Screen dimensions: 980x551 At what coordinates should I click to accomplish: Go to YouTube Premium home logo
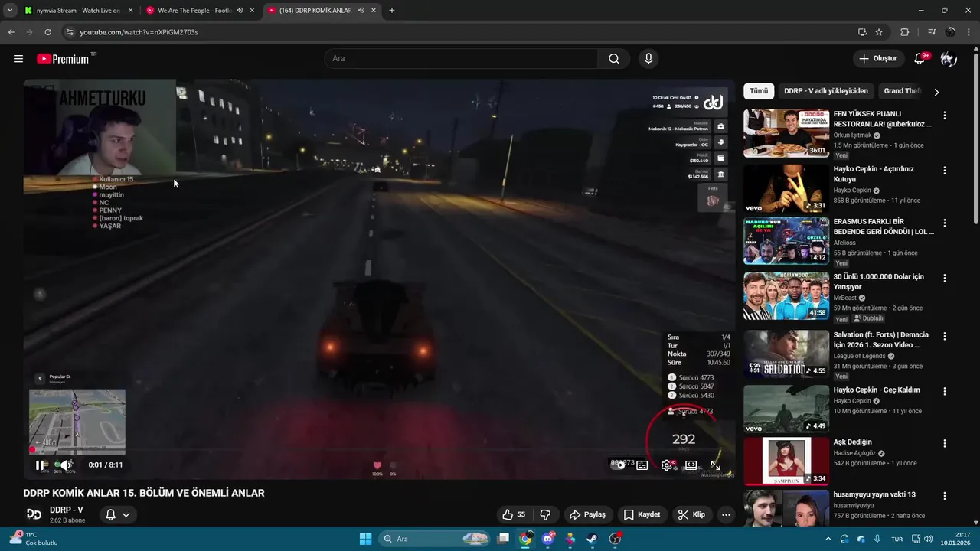(63, 59)
